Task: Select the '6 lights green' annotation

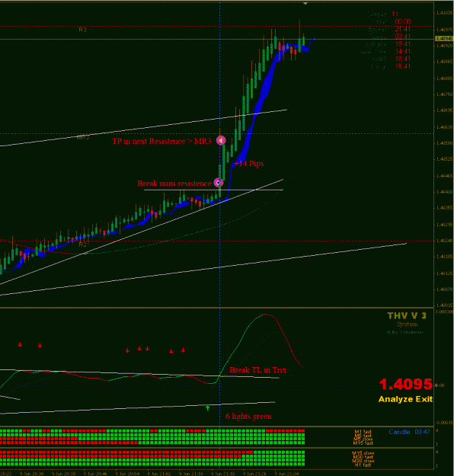Action: [x=248, y=416]
